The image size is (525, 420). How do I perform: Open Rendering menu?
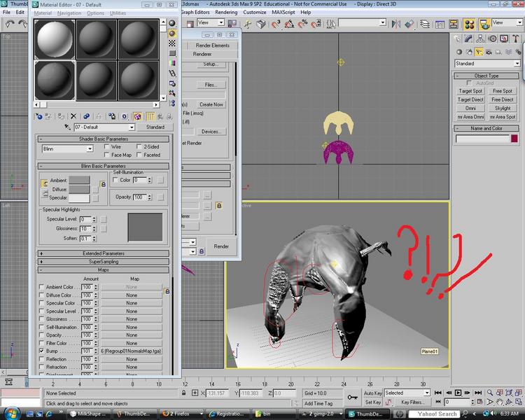click(226, 12)
